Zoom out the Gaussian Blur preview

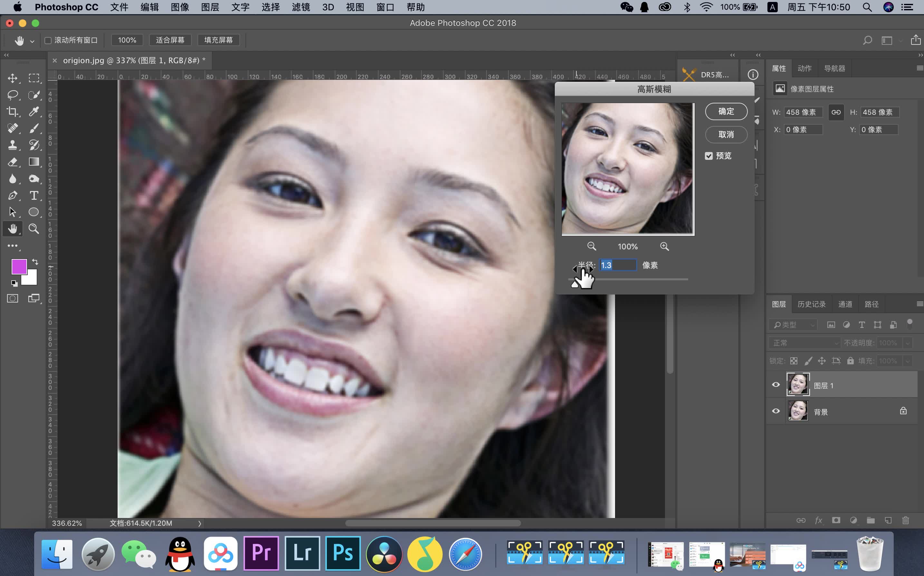click(592, 246)
